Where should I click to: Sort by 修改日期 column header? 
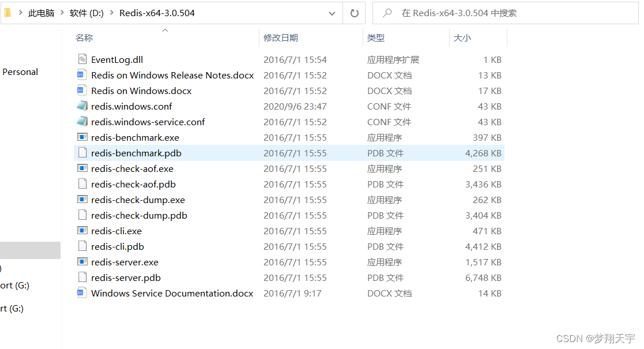pos(281,38)
